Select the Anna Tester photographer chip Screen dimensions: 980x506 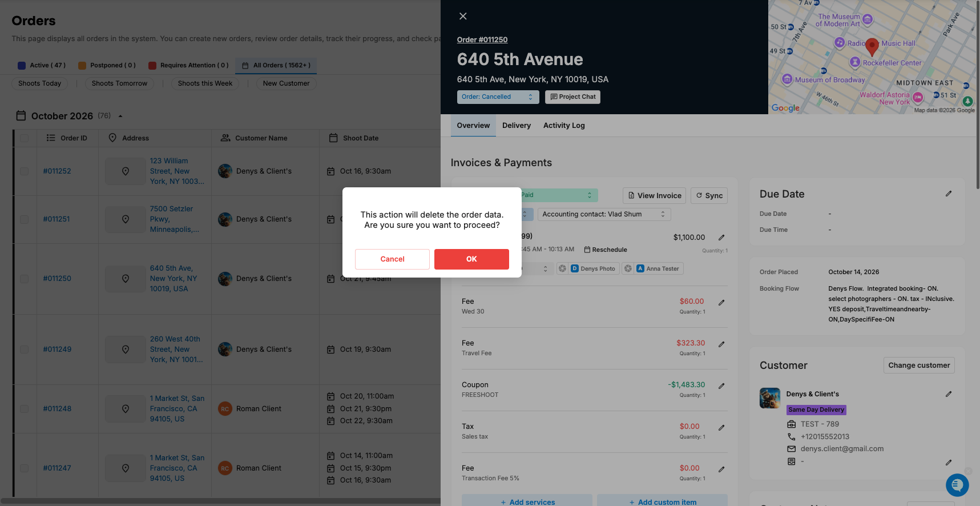pos(658,268)
